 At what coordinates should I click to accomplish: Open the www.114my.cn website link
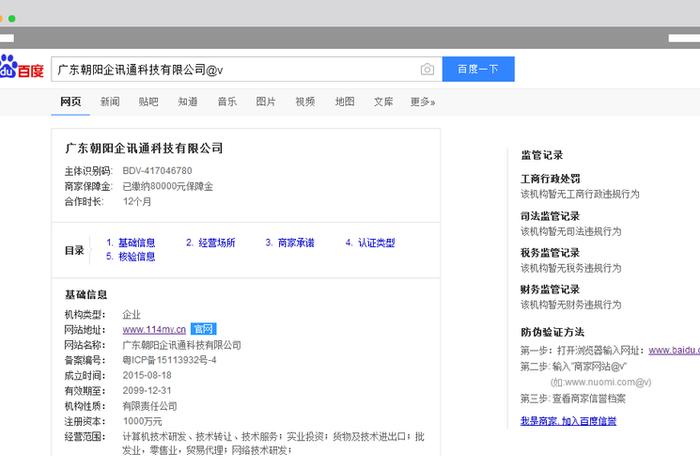(x=154, y=329)
